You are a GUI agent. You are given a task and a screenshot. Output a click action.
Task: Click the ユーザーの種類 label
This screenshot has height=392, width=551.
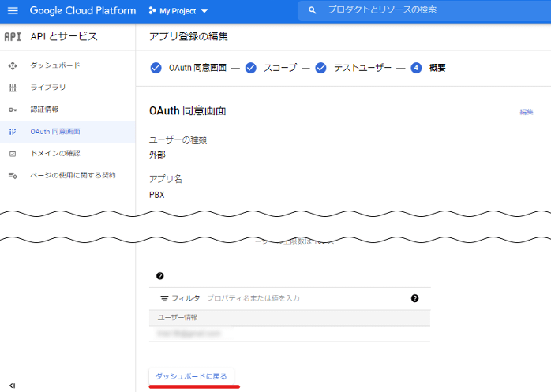pos(178,140)
